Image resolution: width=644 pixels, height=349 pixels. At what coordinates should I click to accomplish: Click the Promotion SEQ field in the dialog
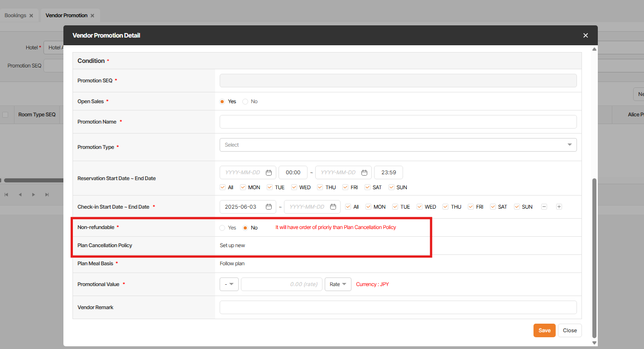pyautogui.click(x=398, y=81)
